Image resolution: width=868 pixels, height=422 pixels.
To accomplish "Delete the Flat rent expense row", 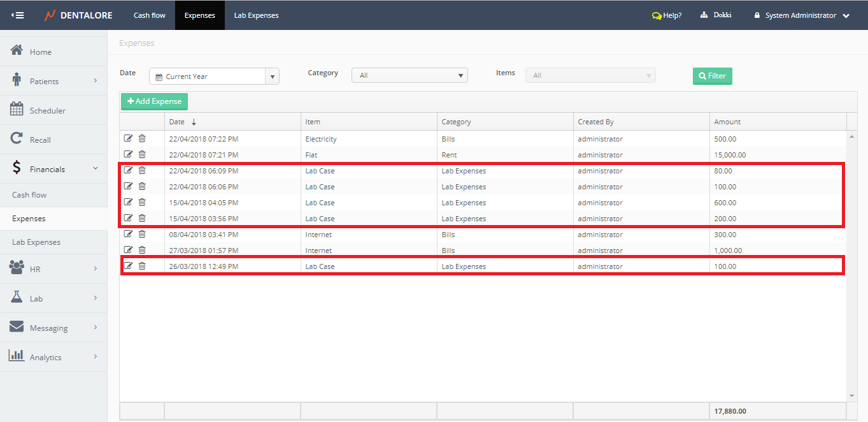I will pos(142,154).
